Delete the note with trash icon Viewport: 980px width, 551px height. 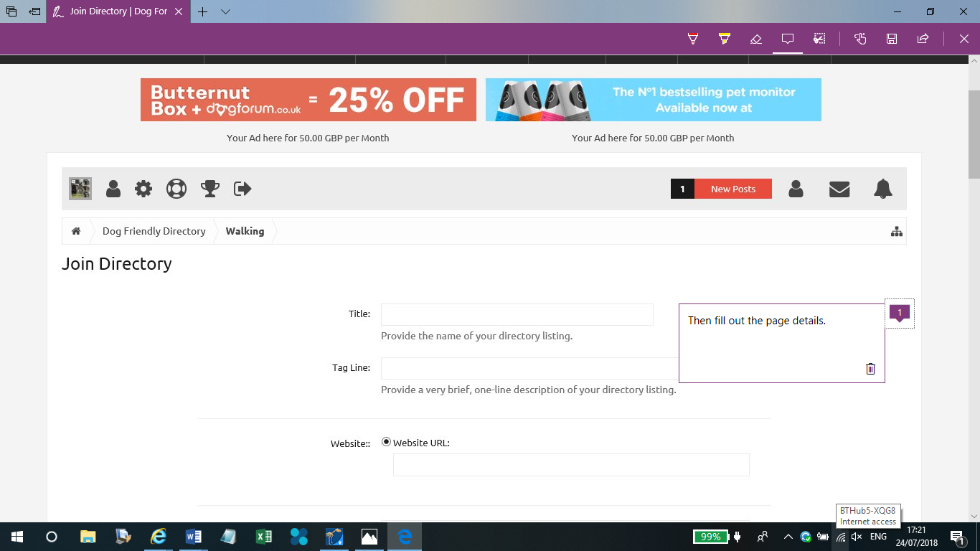870,369
